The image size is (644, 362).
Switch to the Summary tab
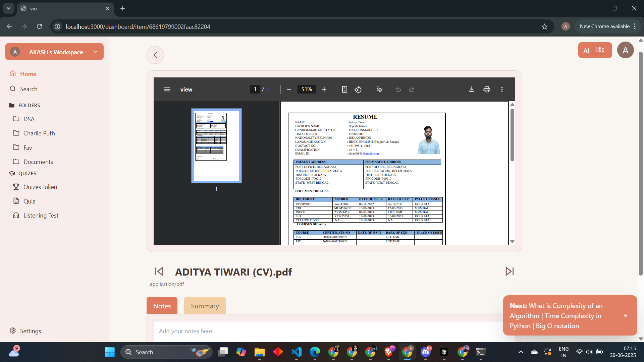pyautogui.click(x=205, y=306)
